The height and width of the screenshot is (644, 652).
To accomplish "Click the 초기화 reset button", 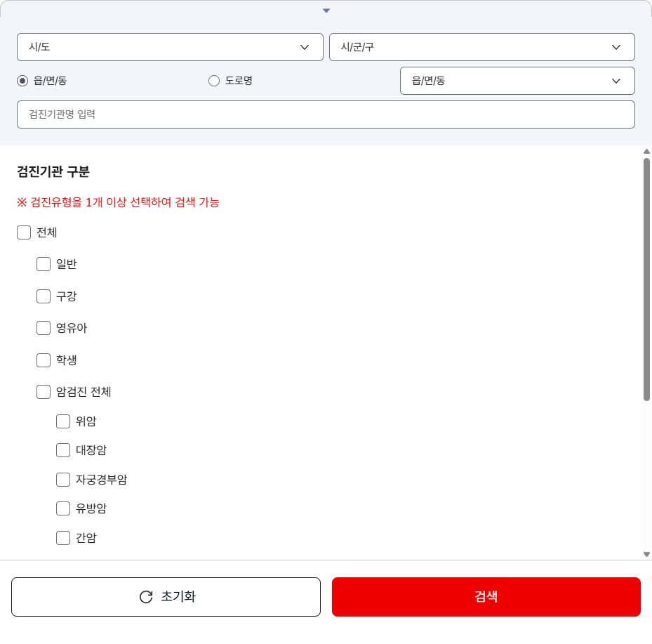I will click(165, 596).
